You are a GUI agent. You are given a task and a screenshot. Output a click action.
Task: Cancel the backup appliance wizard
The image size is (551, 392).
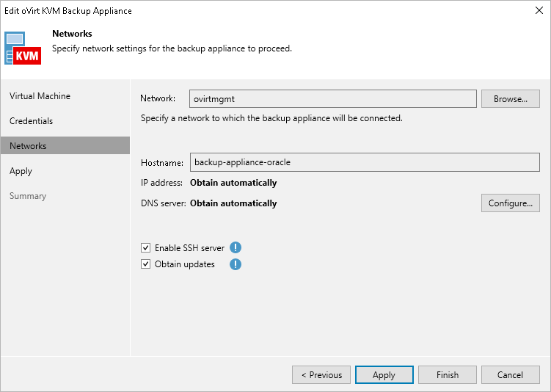510,374
